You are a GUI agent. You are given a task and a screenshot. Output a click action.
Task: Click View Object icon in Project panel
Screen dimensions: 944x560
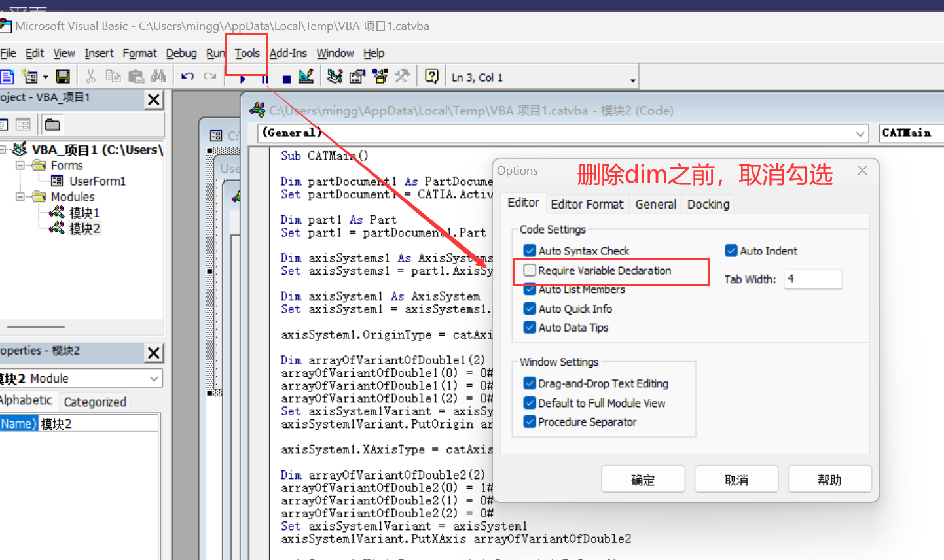(23, 124)
